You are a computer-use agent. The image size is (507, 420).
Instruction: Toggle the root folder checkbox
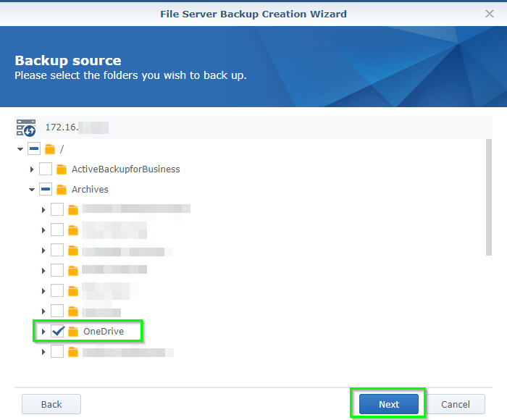coord(34,148)
